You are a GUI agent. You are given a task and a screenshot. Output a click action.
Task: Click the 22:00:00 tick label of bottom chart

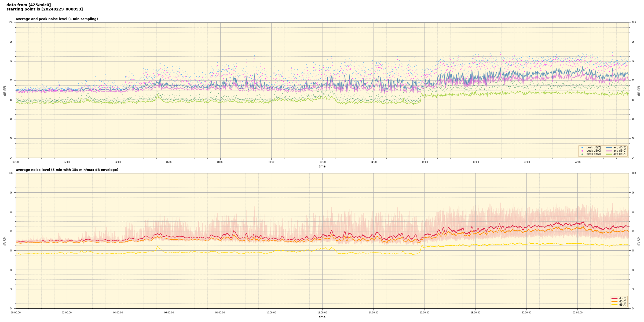click(577, 313)
